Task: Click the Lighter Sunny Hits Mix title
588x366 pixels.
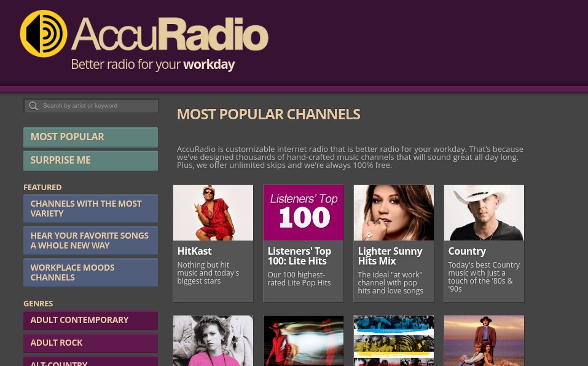Action: click(390, 256)
